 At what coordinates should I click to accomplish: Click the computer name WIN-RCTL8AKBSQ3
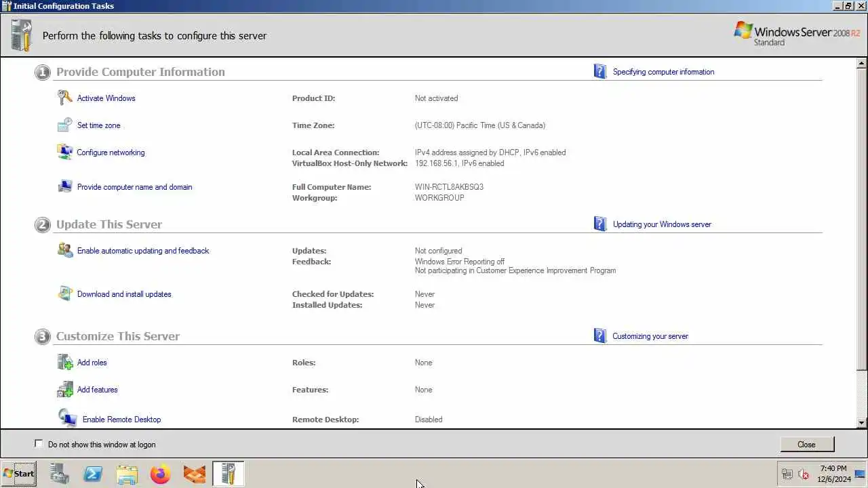point(449,187)
